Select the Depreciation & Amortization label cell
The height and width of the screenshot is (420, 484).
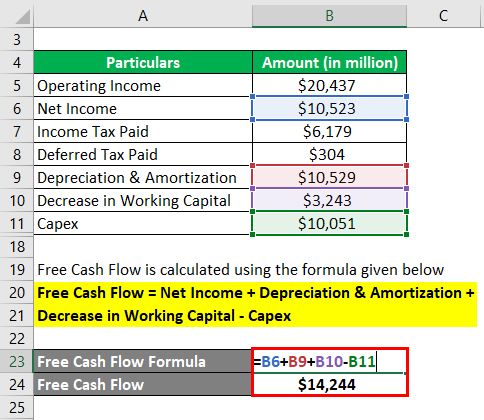tap(143, 177)
